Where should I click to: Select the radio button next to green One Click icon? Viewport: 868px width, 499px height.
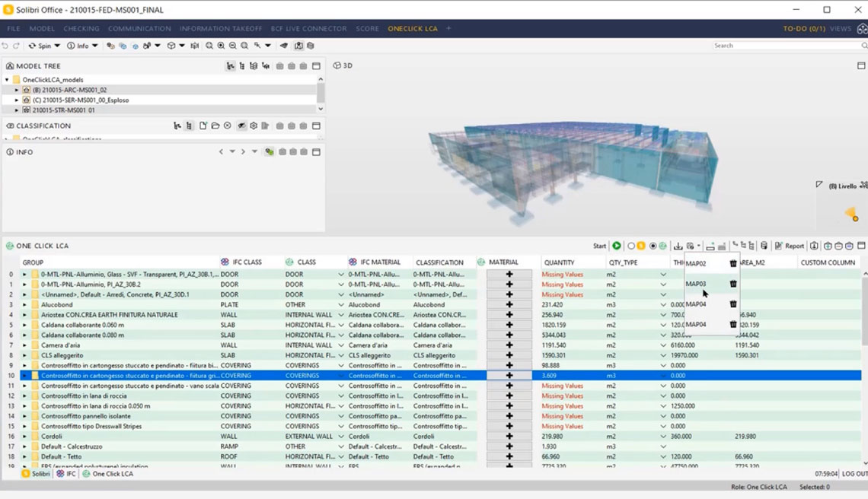tap(653, 246)
